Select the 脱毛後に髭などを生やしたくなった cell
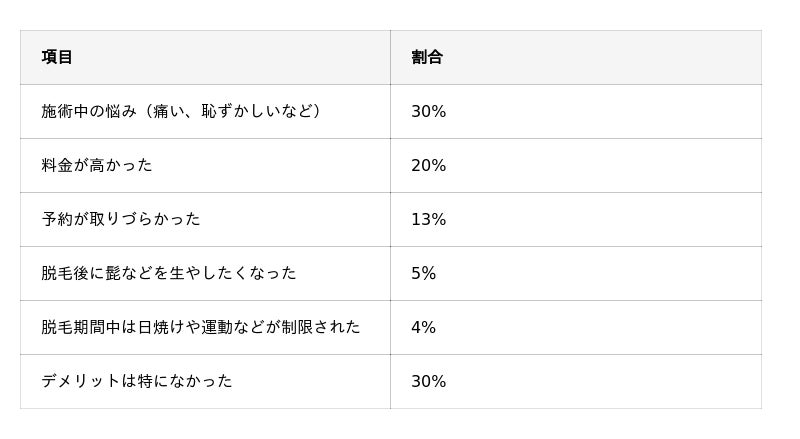The height and width of the screenshot is (439, 800). pos(169,273)
